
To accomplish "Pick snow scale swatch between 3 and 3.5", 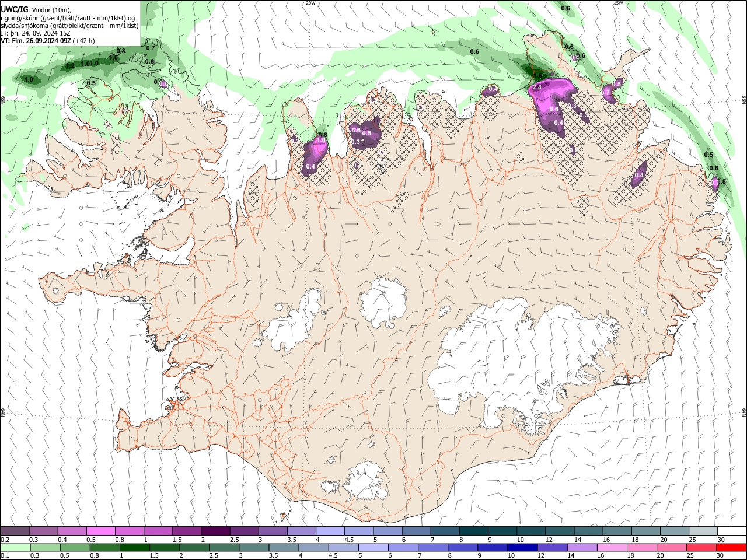I will coord(272,531).
